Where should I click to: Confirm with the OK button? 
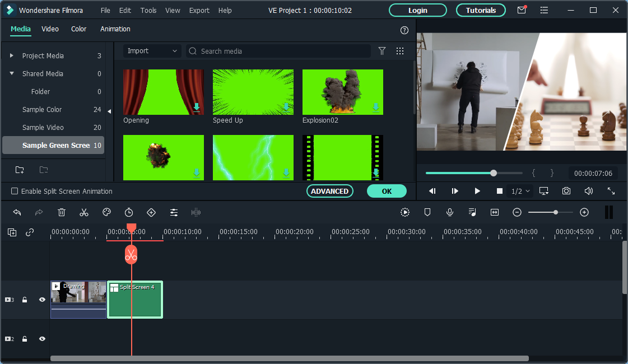(387, 191)
